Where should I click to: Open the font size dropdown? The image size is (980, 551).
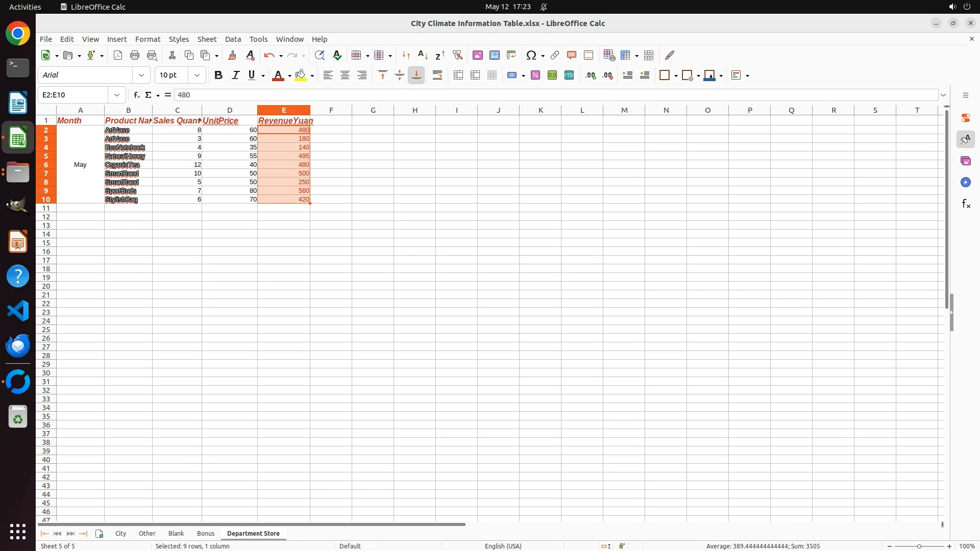(197, 76)
